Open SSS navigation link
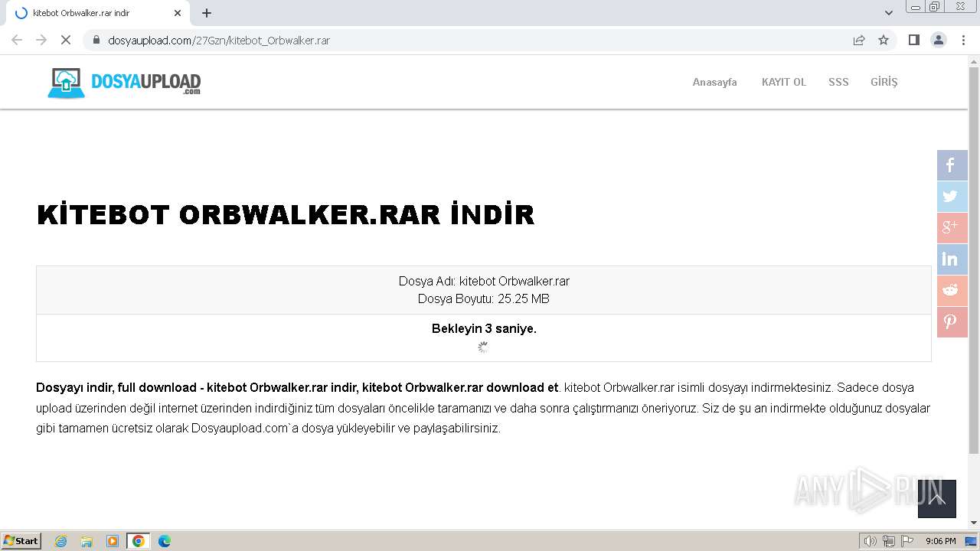980x551 pixels. (x=838, y=82)
